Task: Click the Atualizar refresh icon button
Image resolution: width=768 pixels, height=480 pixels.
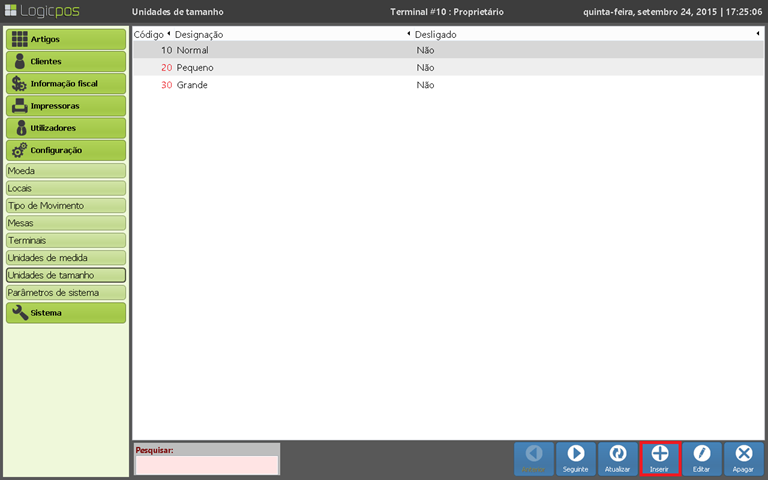Action: 617,458
